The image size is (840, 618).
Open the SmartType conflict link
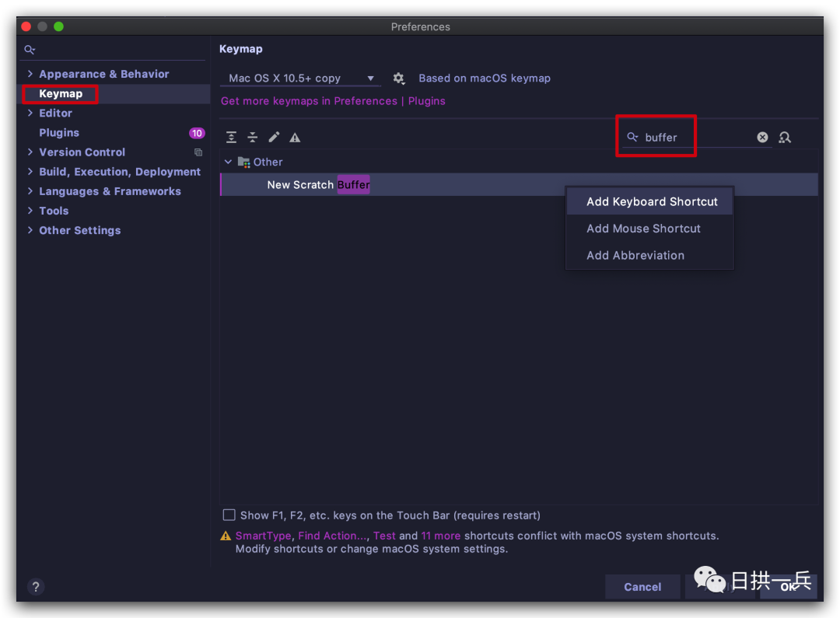pyautogui.click(x=263, y=536)
